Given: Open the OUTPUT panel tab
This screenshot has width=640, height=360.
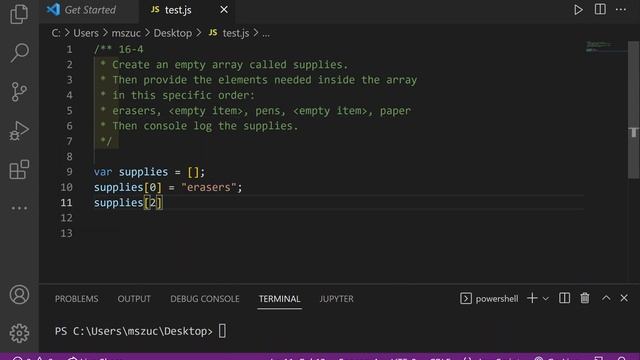Looking at the screenshot, I should [134, 299].
